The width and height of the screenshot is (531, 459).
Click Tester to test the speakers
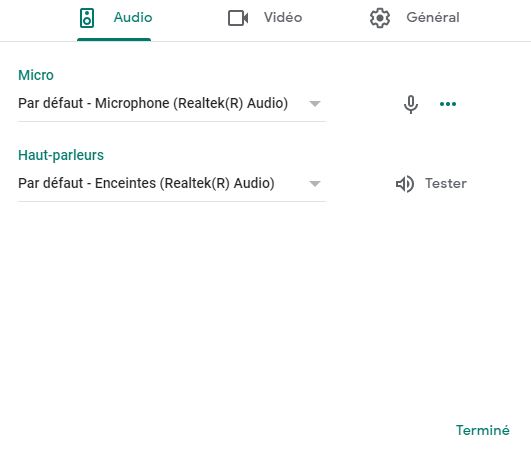[x=446, y=183]
